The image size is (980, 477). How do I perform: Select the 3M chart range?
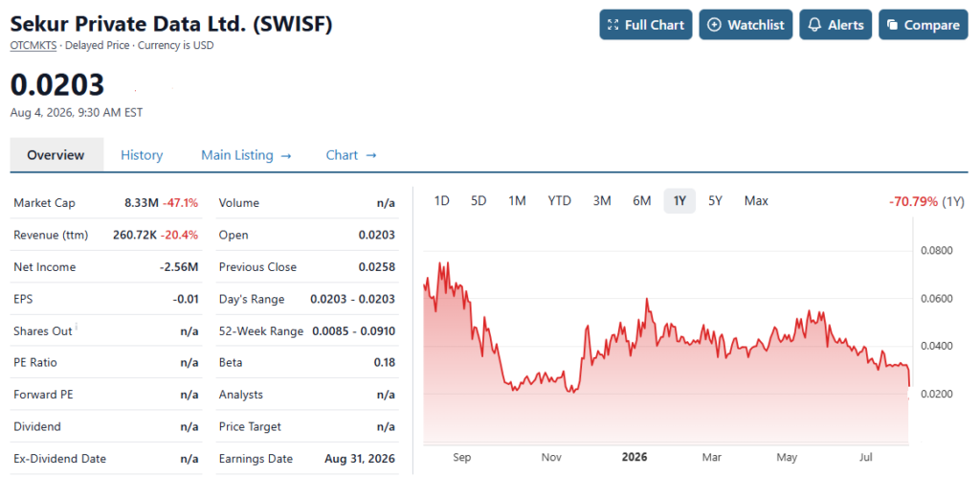point(602,201)
